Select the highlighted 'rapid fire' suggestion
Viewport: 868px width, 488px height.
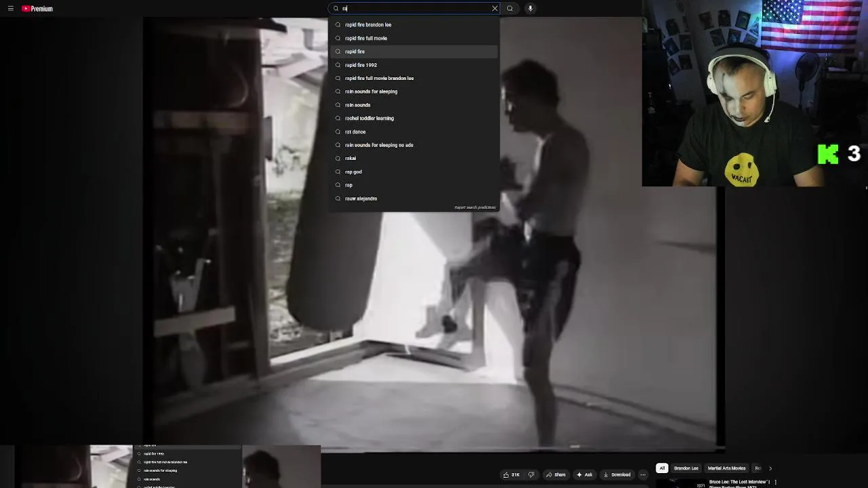coord(414,52)
